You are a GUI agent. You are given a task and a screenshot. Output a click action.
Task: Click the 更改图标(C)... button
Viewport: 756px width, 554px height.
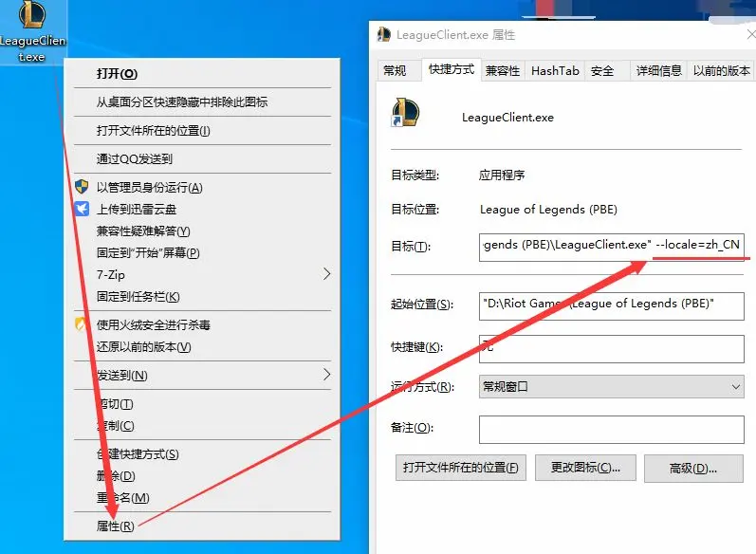coord(585,468)
